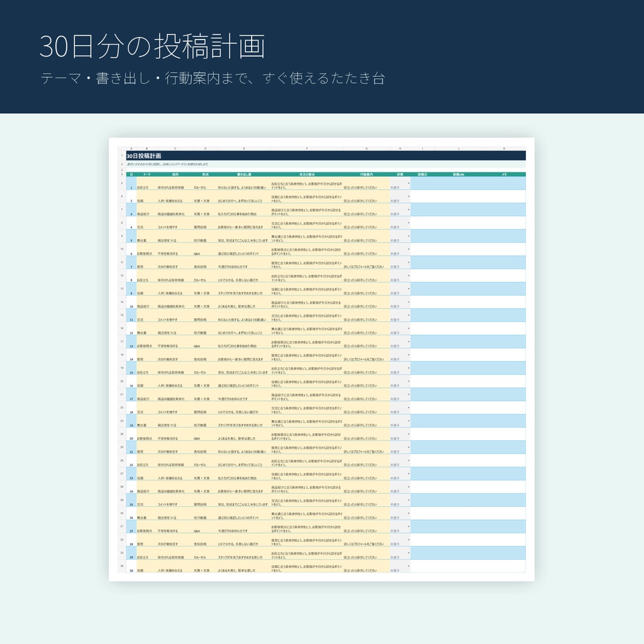Click 詳しくはプロフィール call-to-action cell for day 7
The height and width of the screenshot is (644, 644).
pyautogui.click(x=367, y=262)
